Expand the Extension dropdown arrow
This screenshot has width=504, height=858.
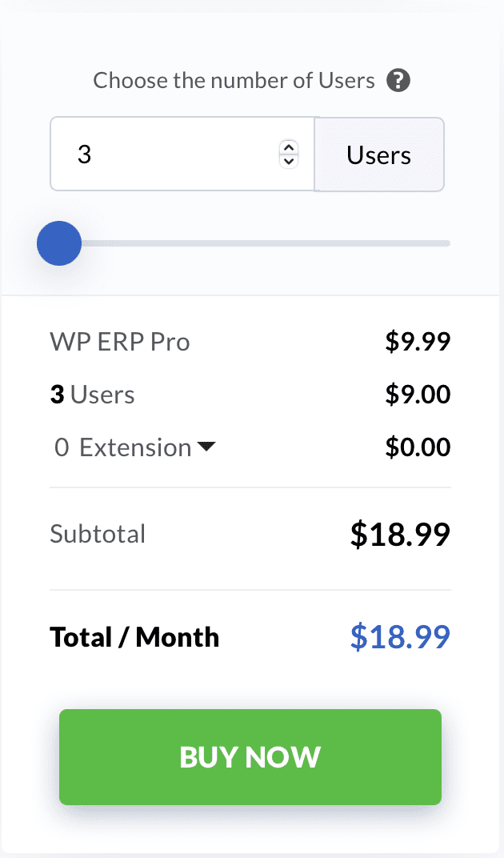coord(206,447)
